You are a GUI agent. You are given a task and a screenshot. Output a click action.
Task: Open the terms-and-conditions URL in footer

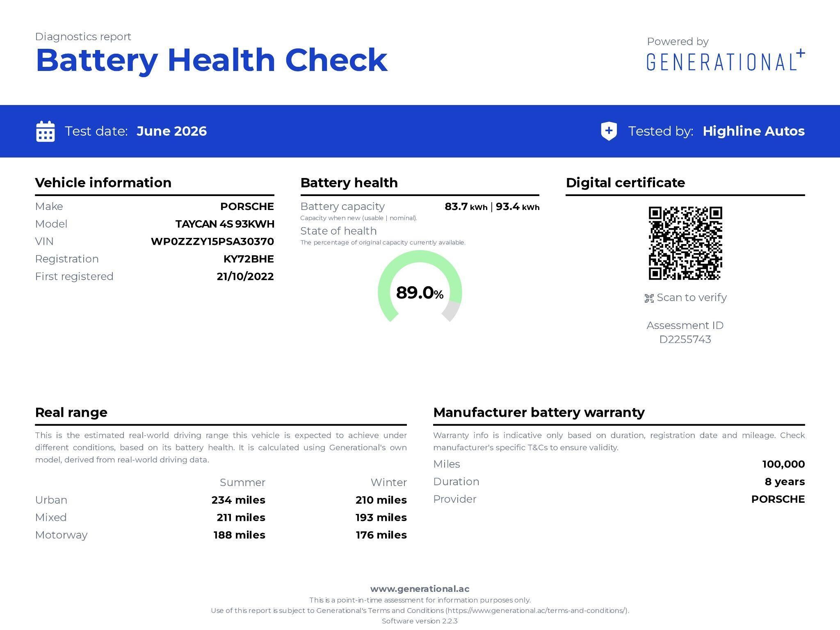(x=537, y=611)
